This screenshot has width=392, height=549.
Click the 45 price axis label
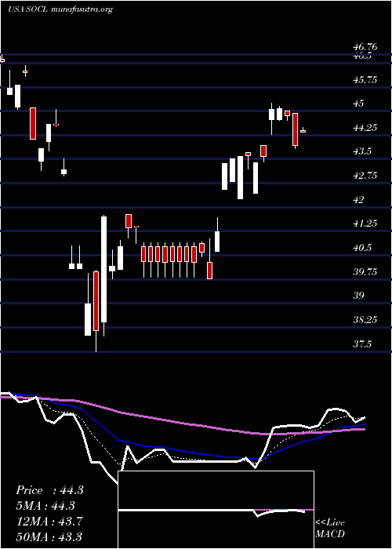pos(359,104)
